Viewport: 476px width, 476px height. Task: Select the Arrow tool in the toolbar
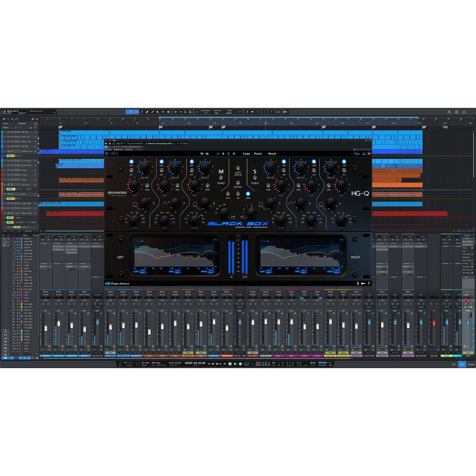[x=132, y=112]
